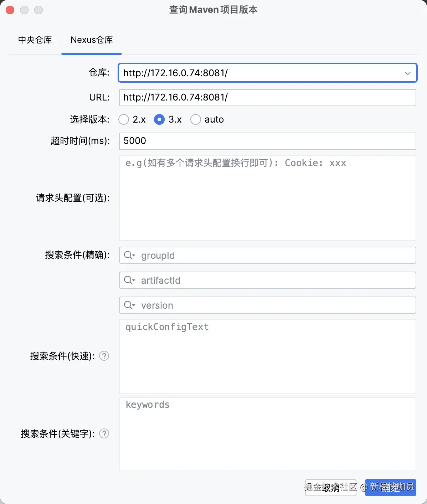Select the 2.x version option
The width and height of the screenshot is (427, 504).
(124, 119)
